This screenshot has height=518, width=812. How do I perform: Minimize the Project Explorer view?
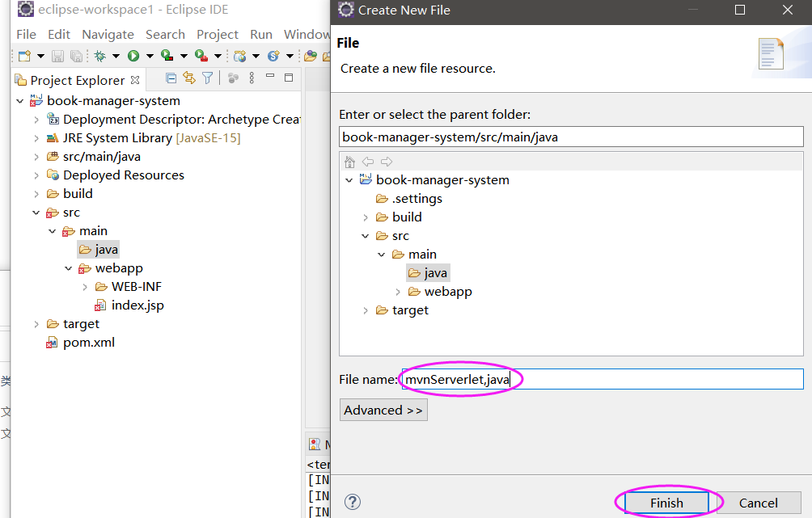pos(270,76)
